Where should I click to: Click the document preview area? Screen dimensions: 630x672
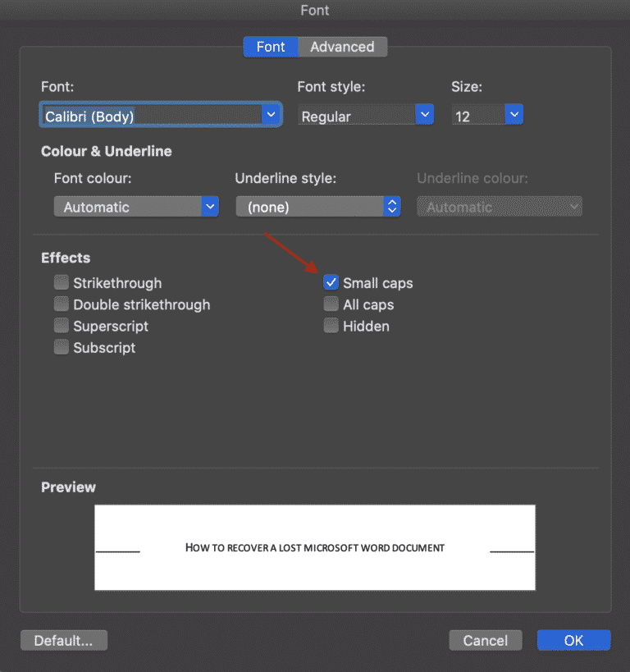315,547
